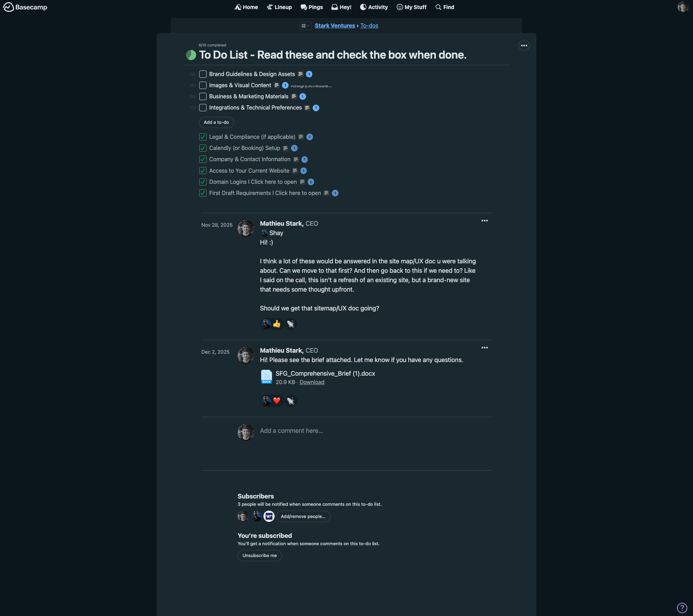This screenshot has height=616, width=693.
Task: Click the Add a comment field
Action: click(x=291, y=430)
